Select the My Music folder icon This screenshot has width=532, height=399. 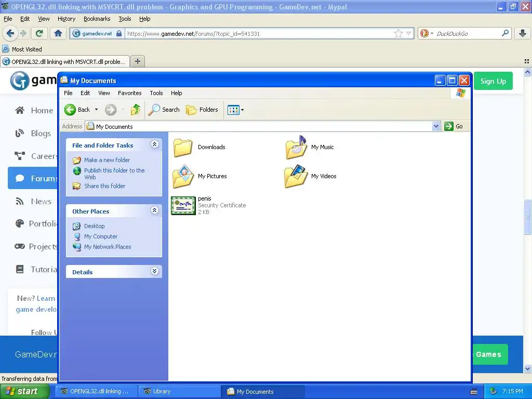(296, 148)
